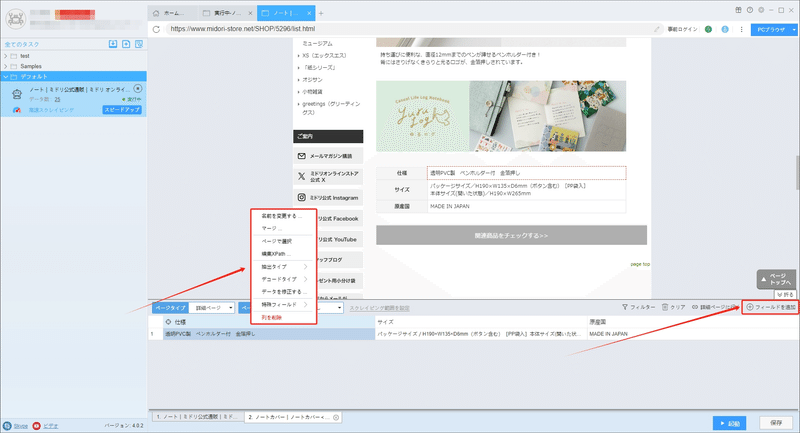The width and height of the screenshot is (800, 433).
Task: Open the three-dot more options menu
Action: 741,29
